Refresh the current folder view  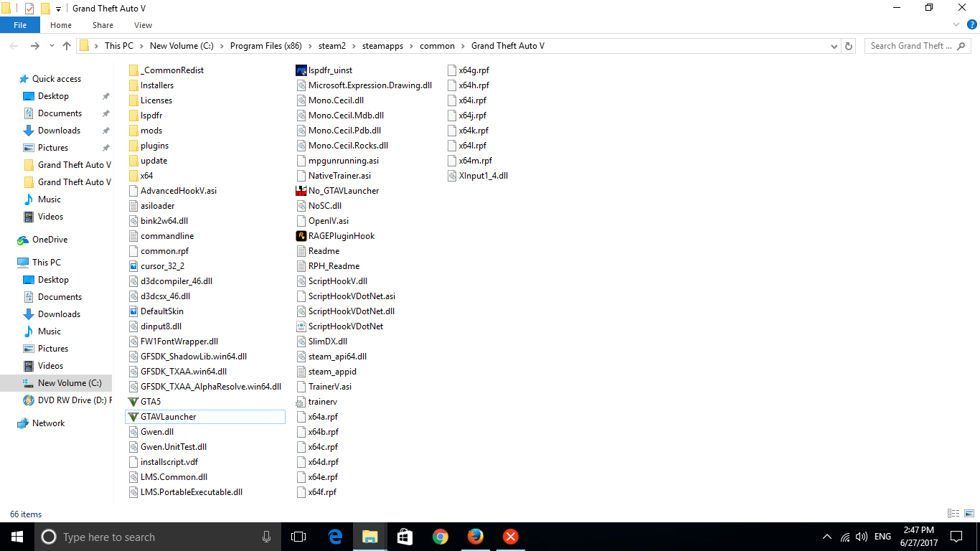pos(849,46)
